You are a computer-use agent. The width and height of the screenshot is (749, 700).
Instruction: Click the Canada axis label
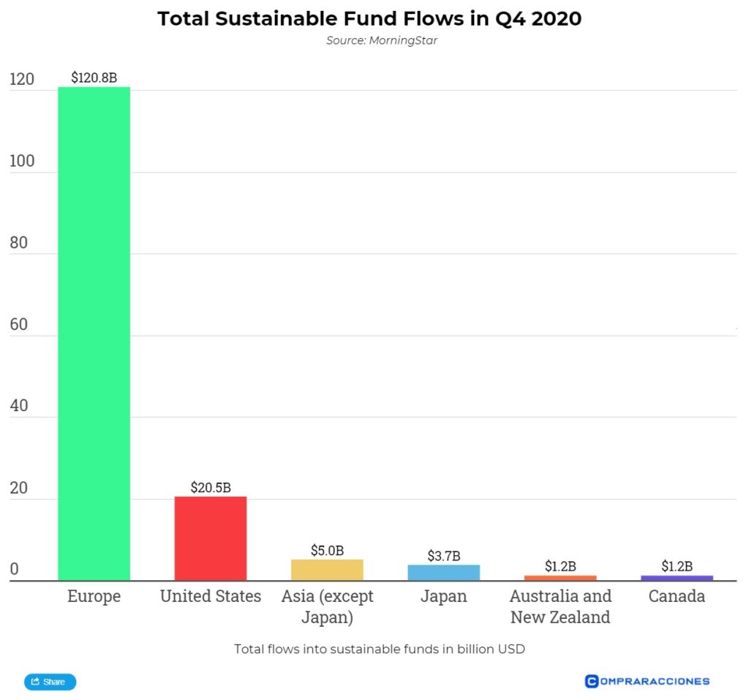point(677,596)
